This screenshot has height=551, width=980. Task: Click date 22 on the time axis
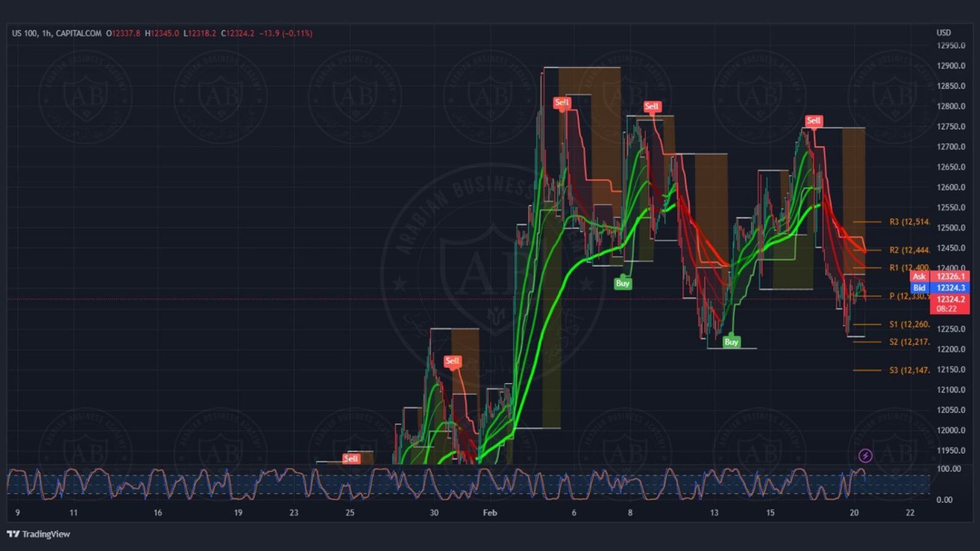point(910,513)
